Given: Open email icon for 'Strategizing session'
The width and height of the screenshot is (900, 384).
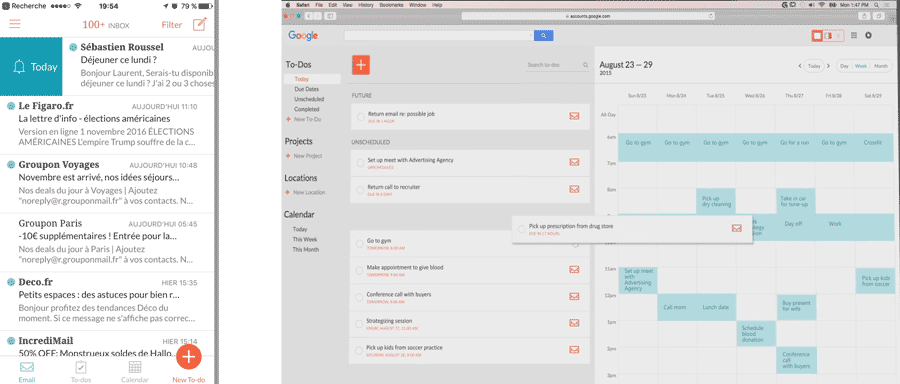Looking at the screenshot, I should pyautogui.click(x=574, y=323).
